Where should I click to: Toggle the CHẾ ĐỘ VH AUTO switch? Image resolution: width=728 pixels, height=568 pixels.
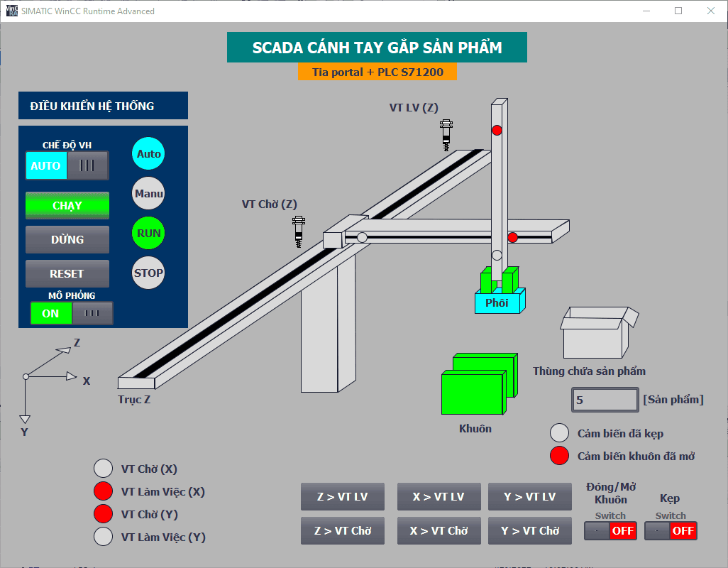pos(67,165)
